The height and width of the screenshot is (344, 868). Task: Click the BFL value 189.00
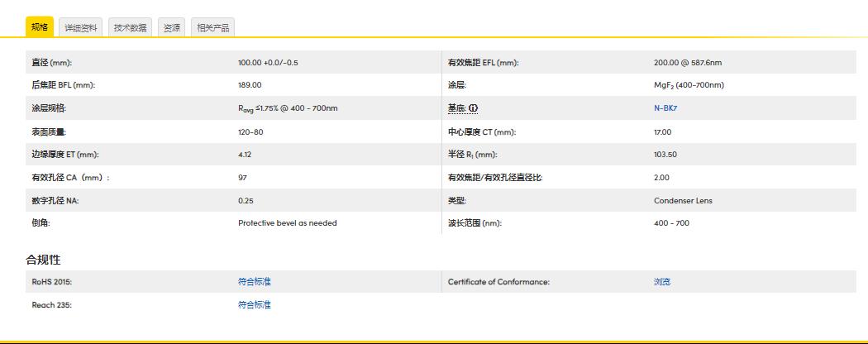[250, 84]
